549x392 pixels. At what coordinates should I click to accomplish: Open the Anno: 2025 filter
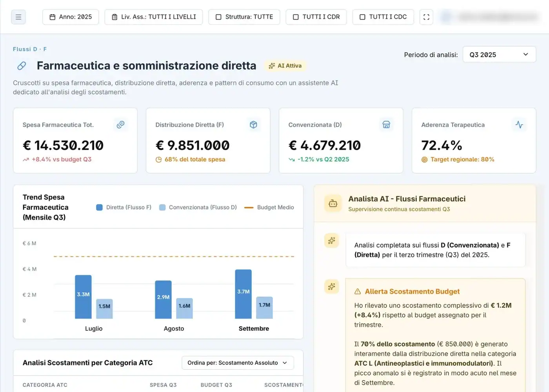tap(71, 17)
